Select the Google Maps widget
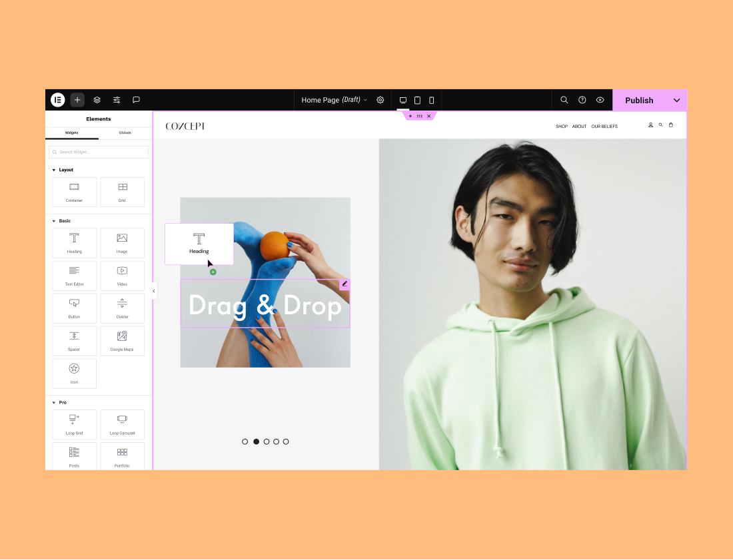Screen dimensions: 733x560 122,341
